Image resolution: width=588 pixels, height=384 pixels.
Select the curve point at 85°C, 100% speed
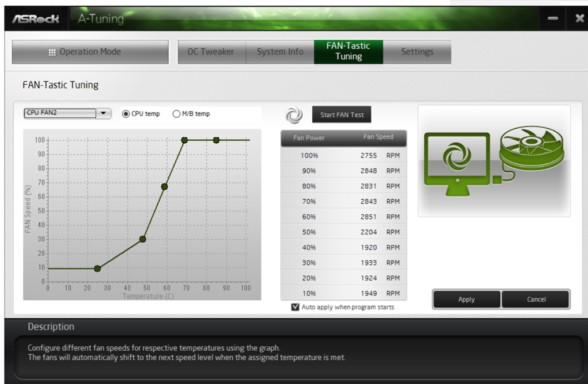point(216,140)
